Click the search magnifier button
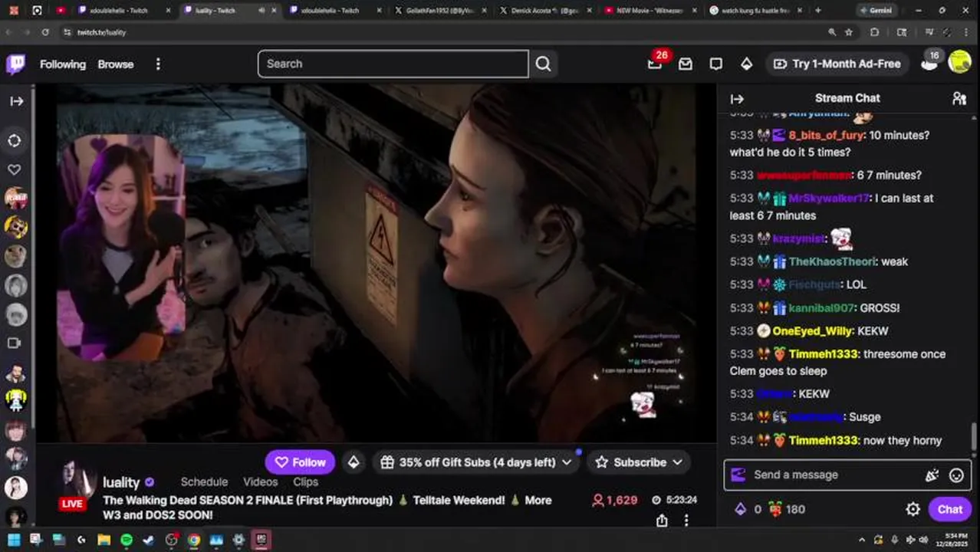980x552 pixels. click(x=543, y=64)
